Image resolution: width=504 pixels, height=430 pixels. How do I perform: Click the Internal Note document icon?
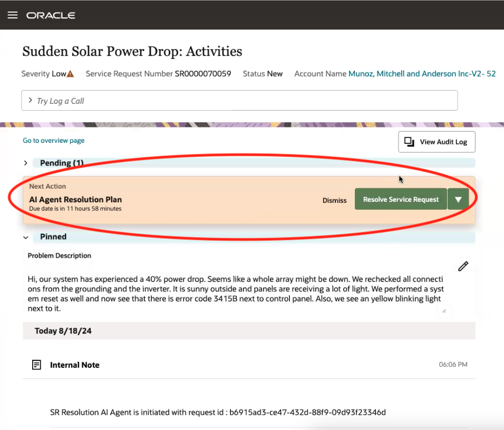tap(37, 365)
